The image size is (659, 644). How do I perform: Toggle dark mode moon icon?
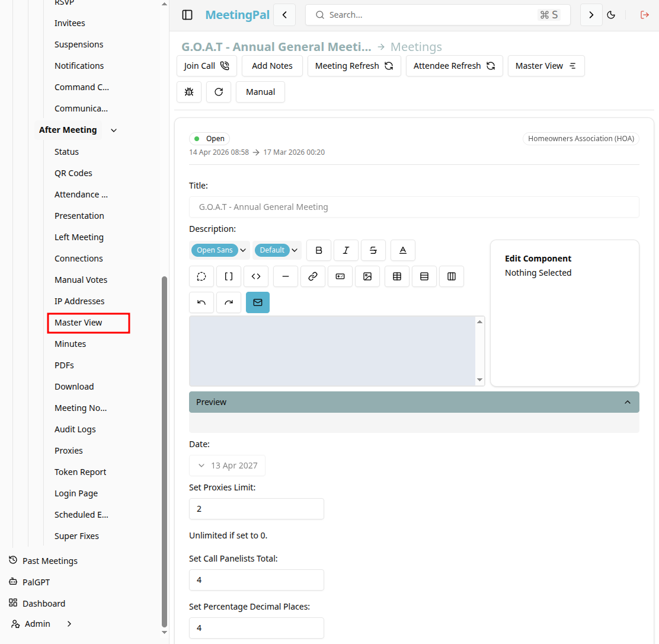[611, 15]
